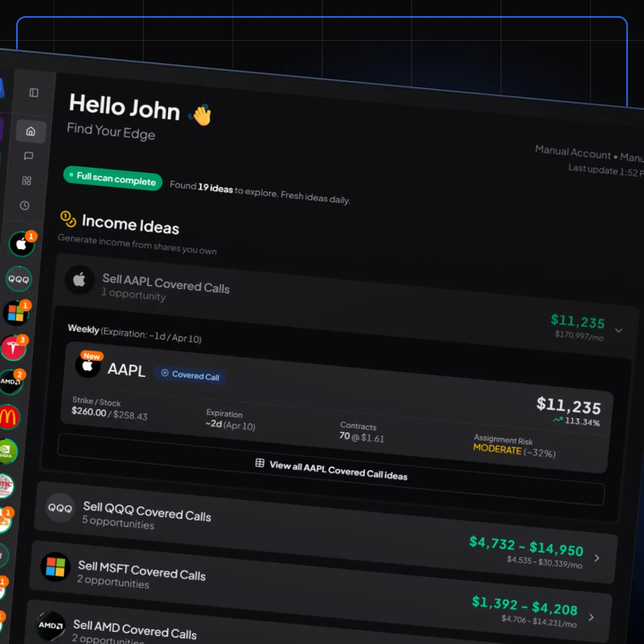Select the AMD ticker icon in sidebar
This screenshot has width=644, height=644.
coord(11,382)
